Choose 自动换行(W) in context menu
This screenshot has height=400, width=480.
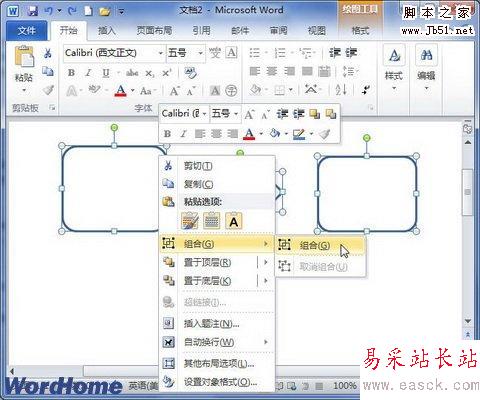[x=217, y=342]
